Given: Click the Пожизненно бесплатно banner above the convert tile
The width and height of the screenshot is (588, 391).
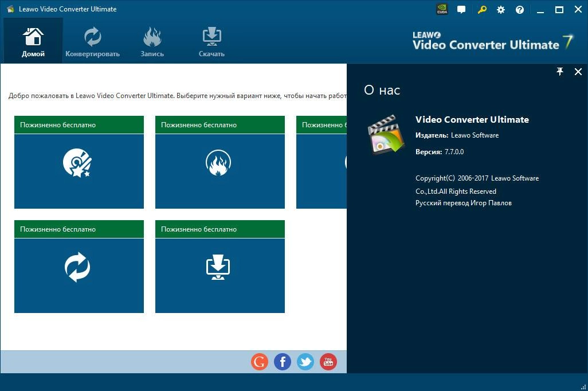Looking at the screenshot, I should tap(79, 229).
